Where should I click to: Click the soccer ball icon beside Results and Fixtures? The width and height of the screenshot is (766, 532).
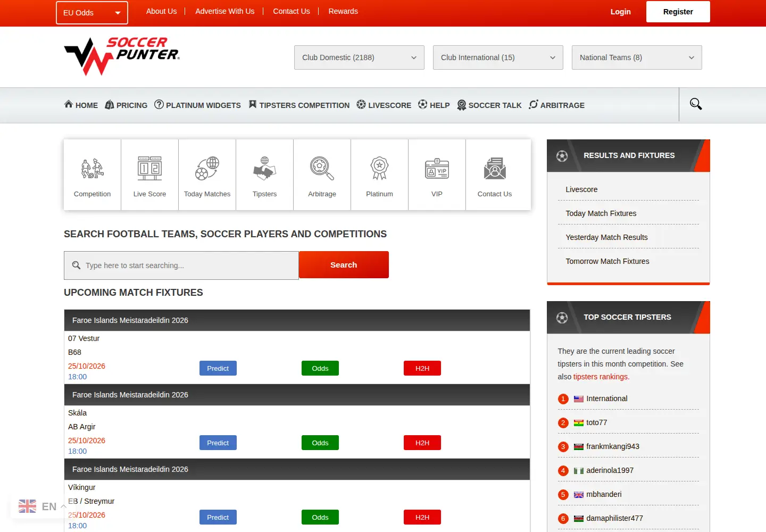pyautogui.click(x=562, y=156)
